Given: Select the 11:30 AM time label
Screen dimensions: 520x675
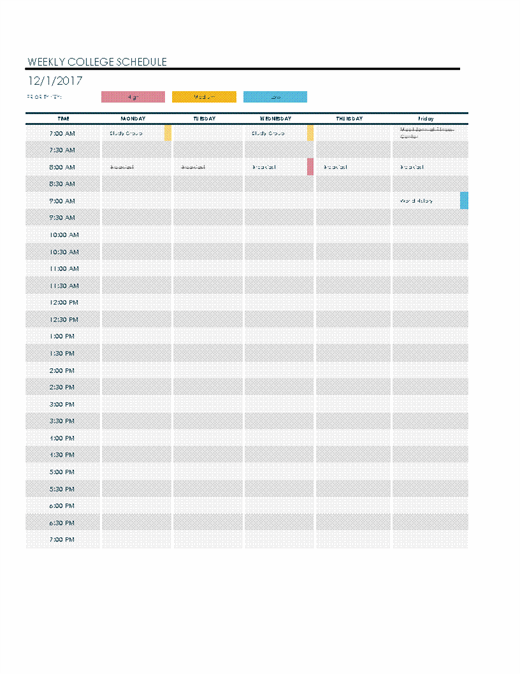Looking at the screenshot, I should point(64,286).
